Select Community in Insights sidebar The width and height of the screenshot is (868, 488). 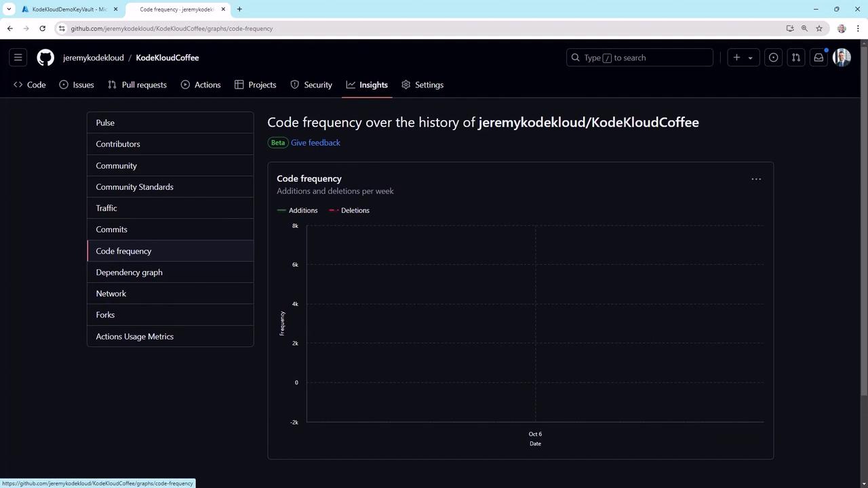tap(170, 165)
